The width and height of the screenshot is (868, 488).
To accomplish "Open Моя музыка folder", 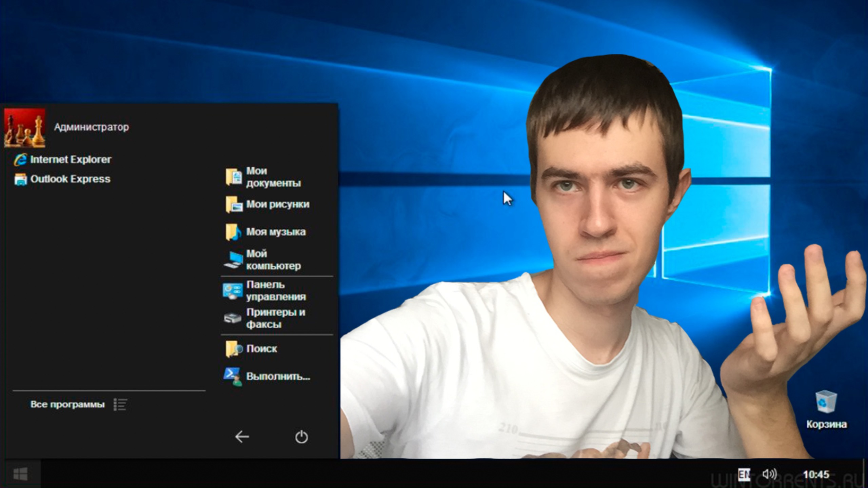I will coord(276,231).
